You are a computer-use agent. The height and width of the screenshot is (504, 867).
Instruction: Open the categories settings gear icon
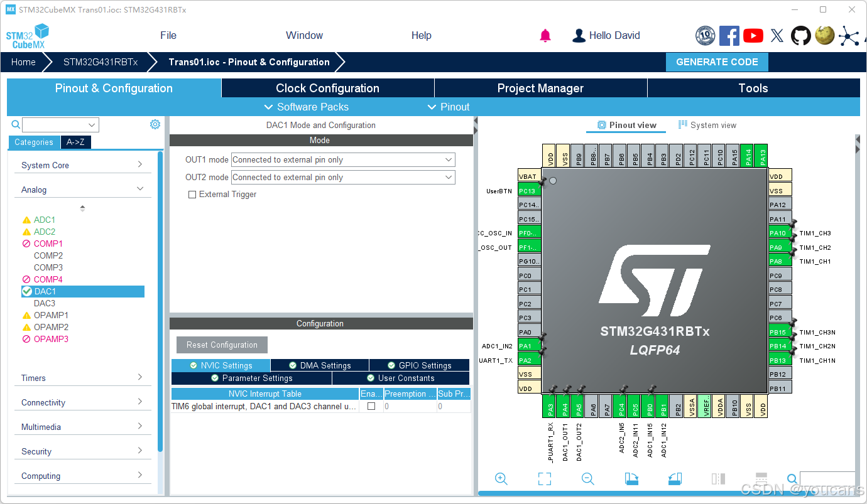coord(155,124)
